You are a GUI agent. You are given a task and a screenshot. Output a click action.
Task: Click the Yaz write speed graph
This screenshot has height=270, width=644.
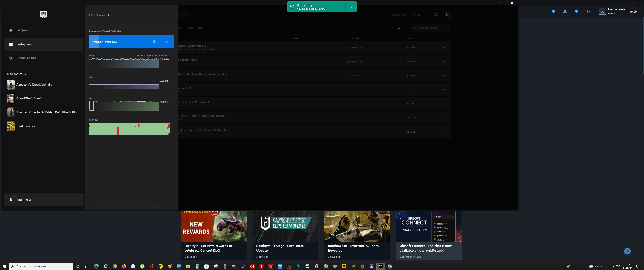[x=124, y=105]
